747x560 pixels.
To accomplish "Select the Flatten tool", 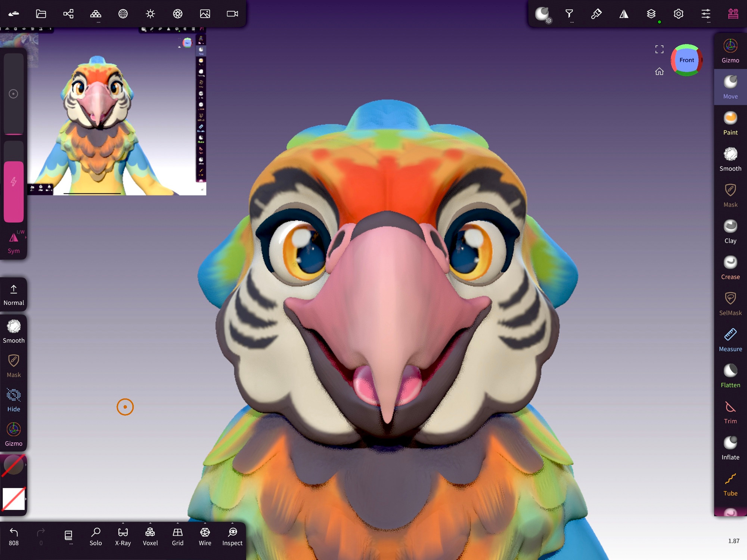I will coord(730,376).
